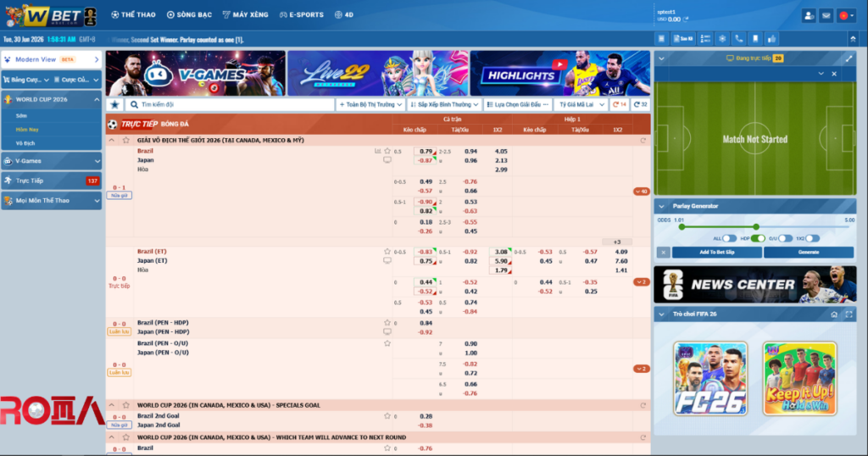Collapse the header with double-chevron icon
The height and width of the screenshot is (456, 868).
pyautogui.click(x=853, y=39)
